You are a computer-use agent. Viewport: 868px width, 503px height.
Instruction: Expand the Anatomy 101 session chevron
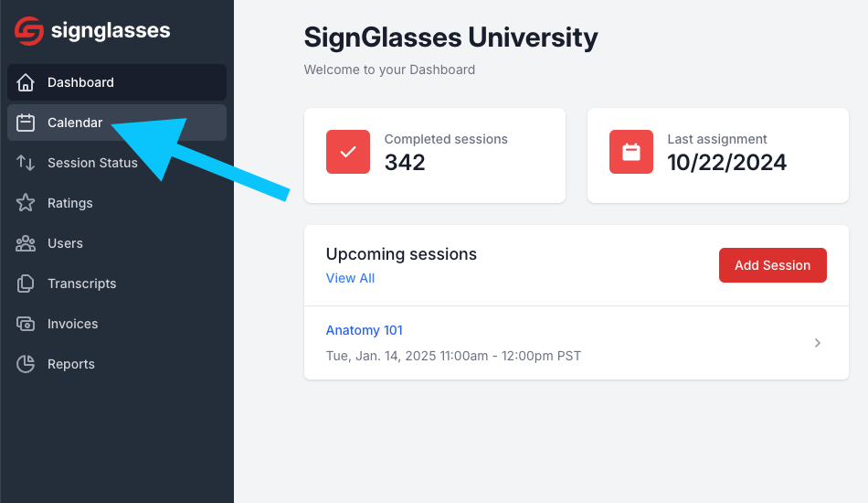point(817,343)
